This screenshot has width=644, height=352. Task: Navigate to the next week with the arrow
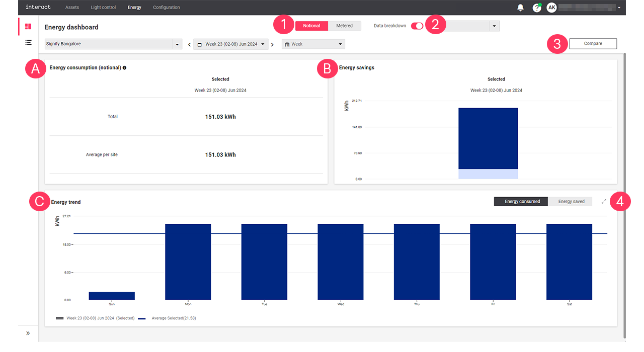(x=272, y=44)
